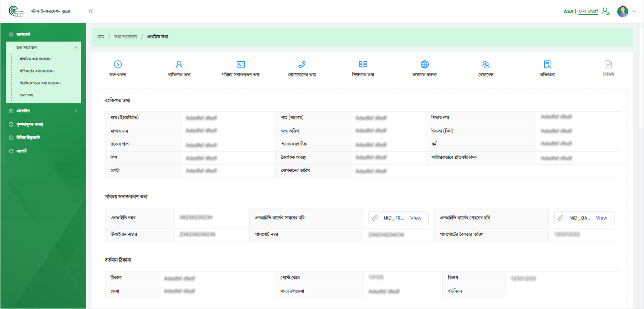This screenshot has width=644, height=309.
Task: Click the পোস্ট কোড label cell
Action: click(x=319, y=278)
